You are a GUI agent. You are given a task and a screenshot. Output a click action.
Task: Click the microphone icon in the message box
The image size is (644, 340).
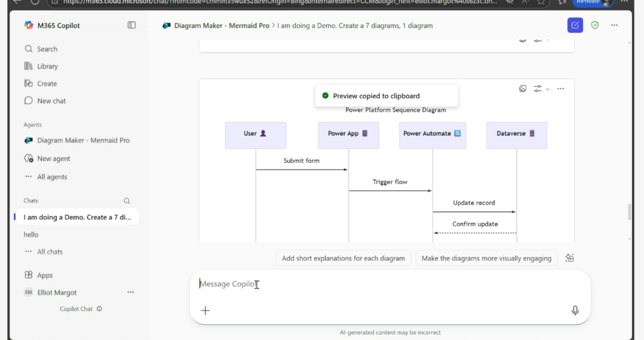pyautogui.click(x=575, y=310)
